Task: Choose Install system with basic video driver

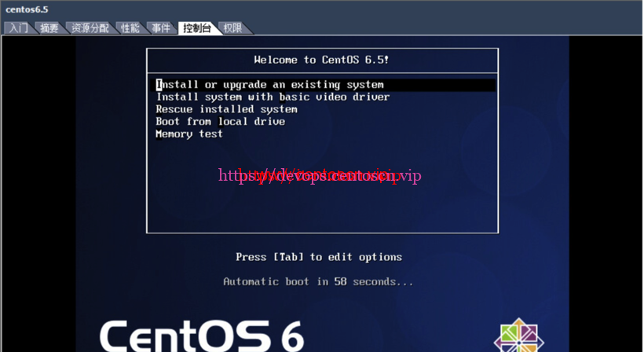Action: coord(273,97)
